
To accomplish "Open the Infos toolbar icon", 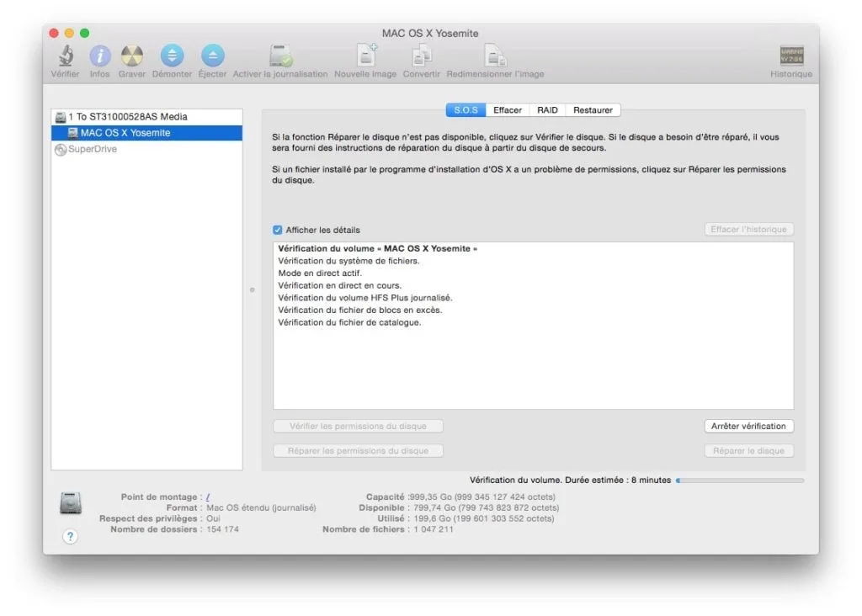I will [x=100, y=56].
